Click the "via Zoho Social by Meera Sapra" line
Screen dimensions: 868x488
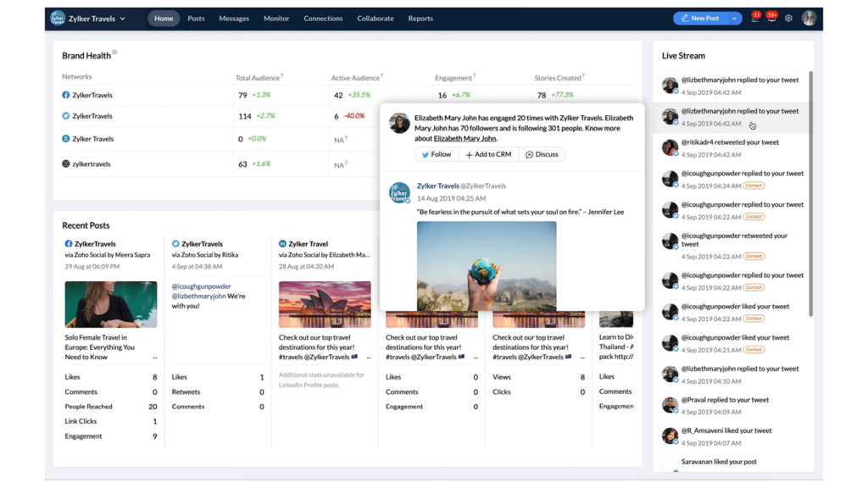(x=108, y=255)
